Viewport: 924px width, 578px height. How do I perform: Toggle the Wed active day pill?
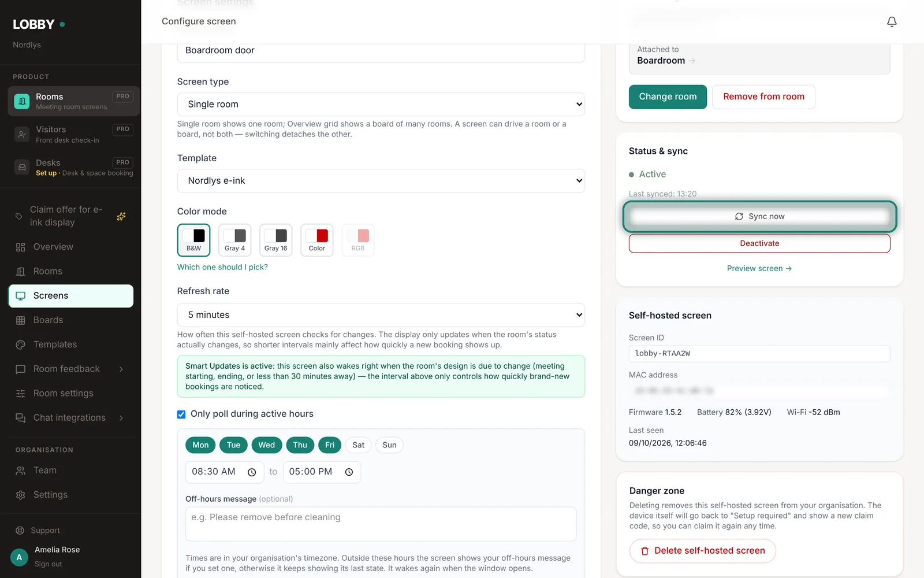267,445
